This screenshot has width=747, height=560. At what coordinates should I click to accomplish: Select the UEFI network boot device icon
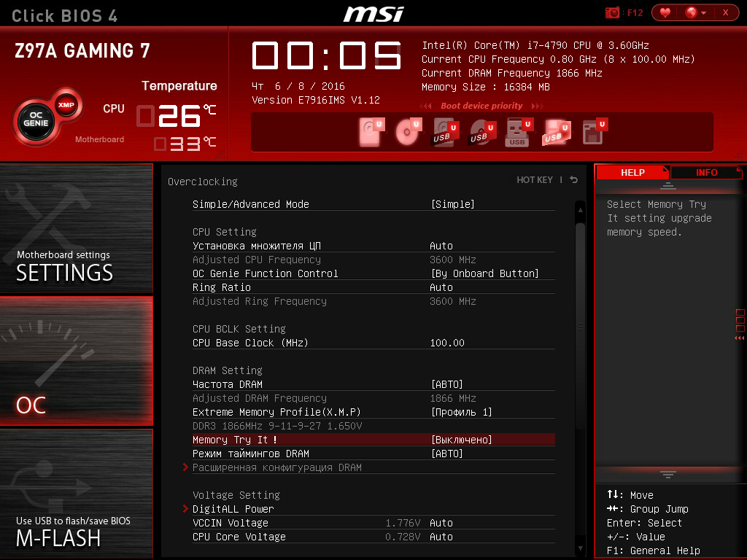594,132
